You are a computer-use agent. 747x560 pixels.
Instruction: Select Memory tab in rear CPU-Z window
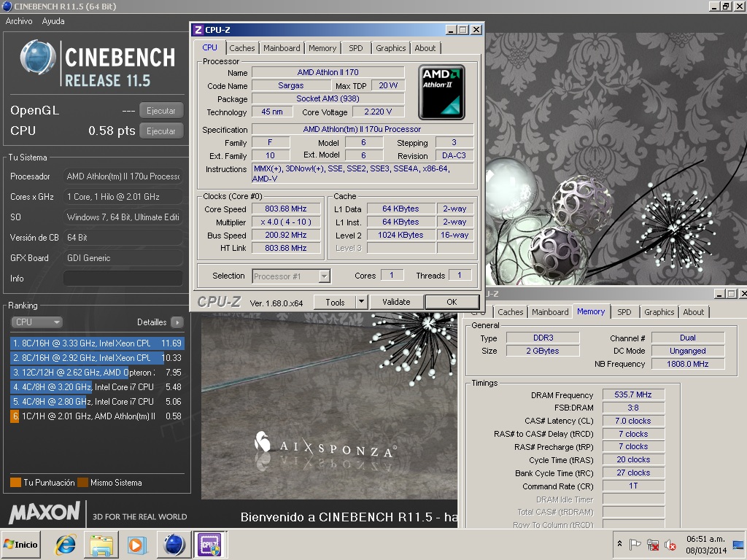pos(591,311)
